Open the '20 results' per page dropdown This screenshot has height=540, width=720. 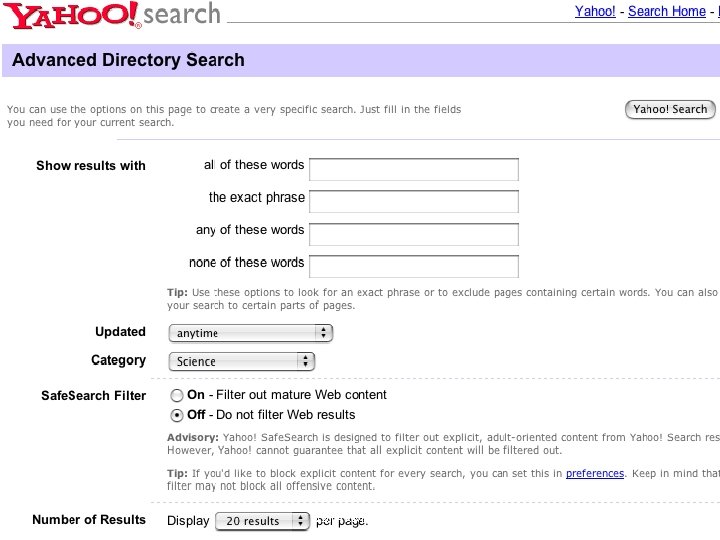click(x=263, y=521)
